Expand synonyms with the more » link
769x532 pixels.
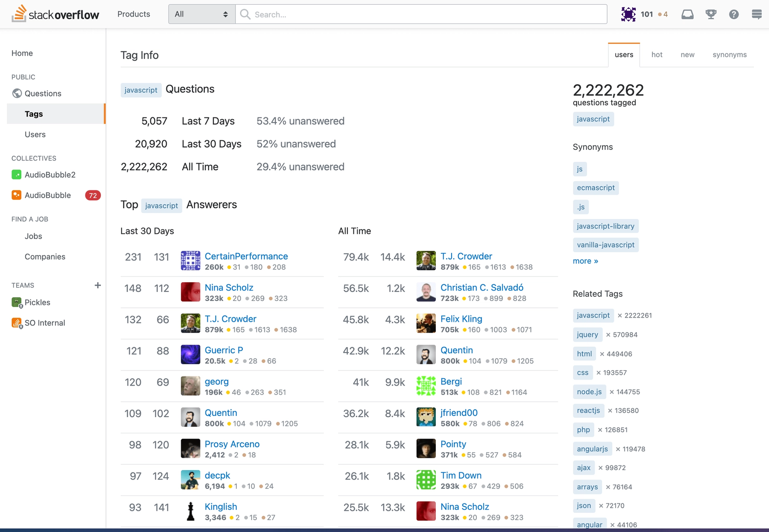[x=585, y=261]
